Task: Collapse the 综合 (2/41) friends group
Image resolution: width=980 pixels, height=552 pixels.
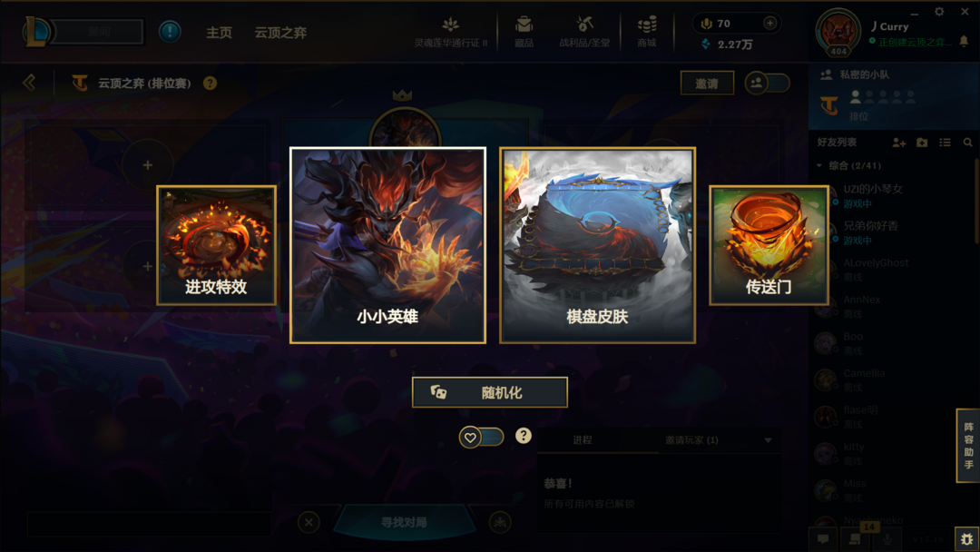Action: pos(819,165)
